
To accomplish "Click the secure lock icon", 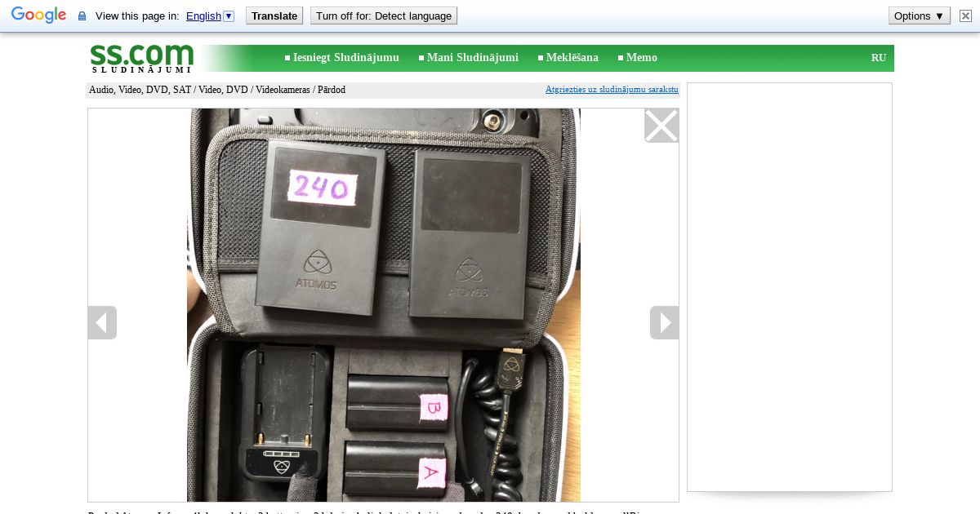I will tap(82, 16).
